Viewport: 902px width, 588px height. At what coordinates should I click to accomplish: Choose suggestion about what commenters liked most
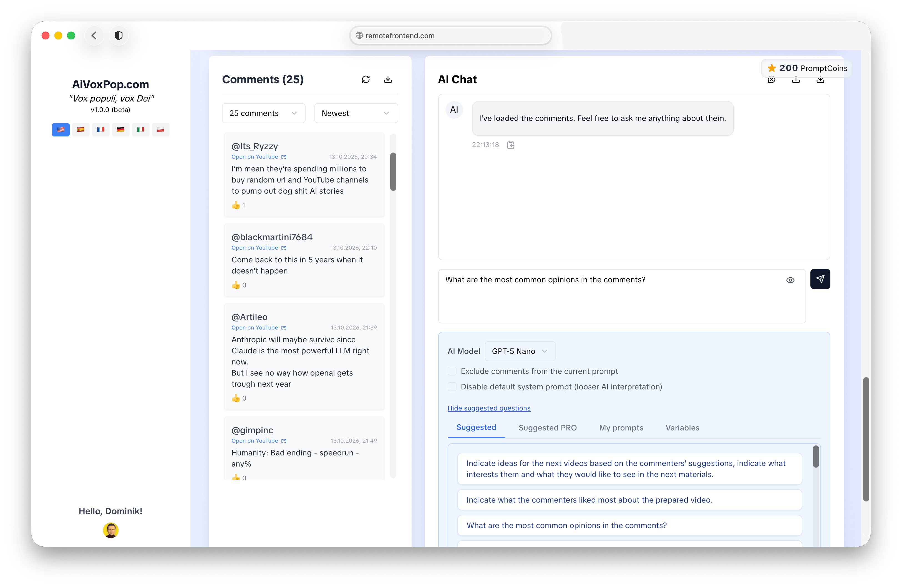click(x=629, y=500)
